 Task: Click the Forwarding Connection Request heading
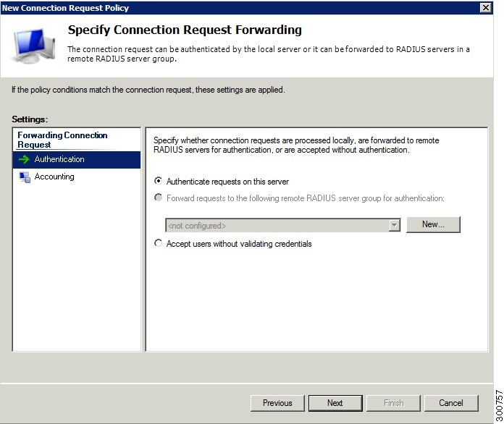pos(62,140)
